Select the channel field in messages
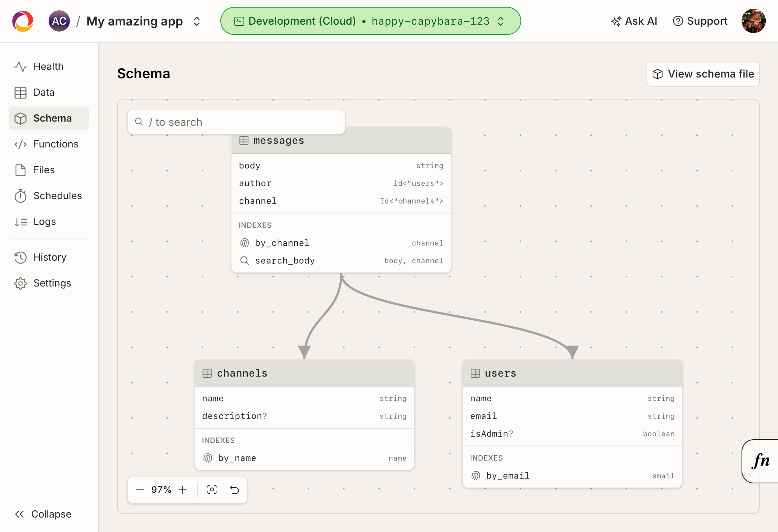Viewport: 778px width, 532px height. coord(341,201)
